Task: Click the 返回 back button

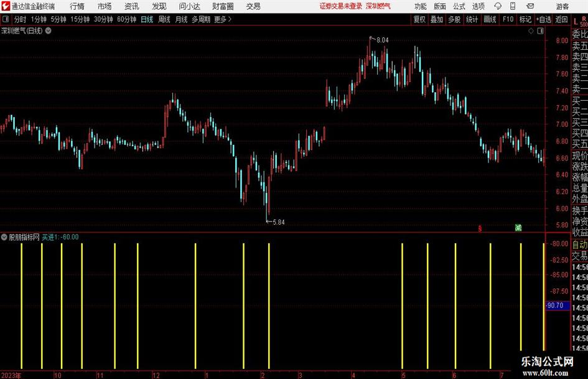Action: click(561, 19)
